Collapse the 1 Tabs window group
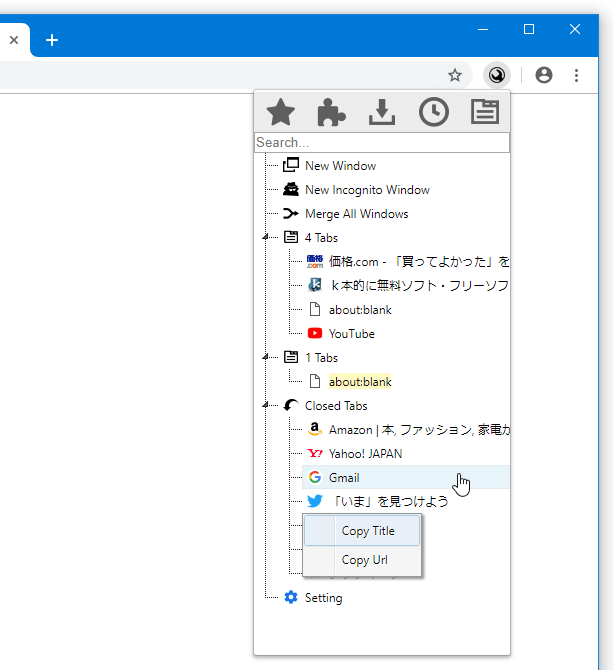Screen dimensions: 614x670 265,357
